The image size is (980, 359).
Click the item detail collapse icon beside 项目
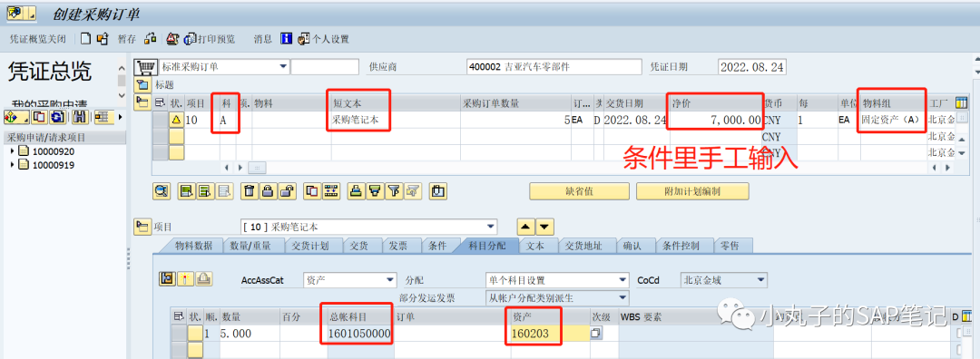click(142, 227)
